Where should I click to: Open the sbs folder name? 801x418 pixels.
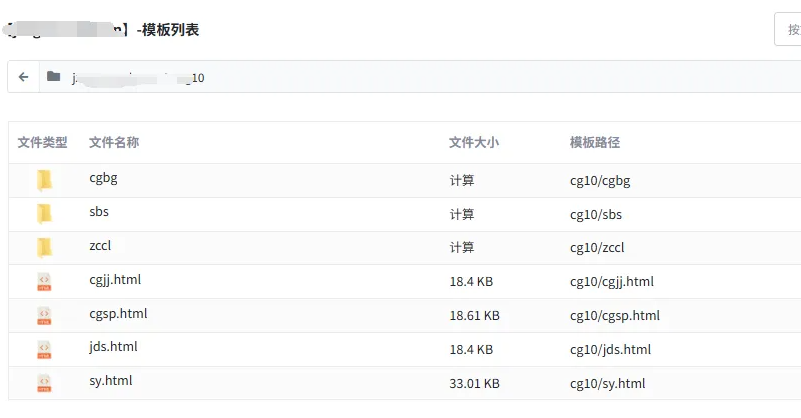click(x=99, y=212)
